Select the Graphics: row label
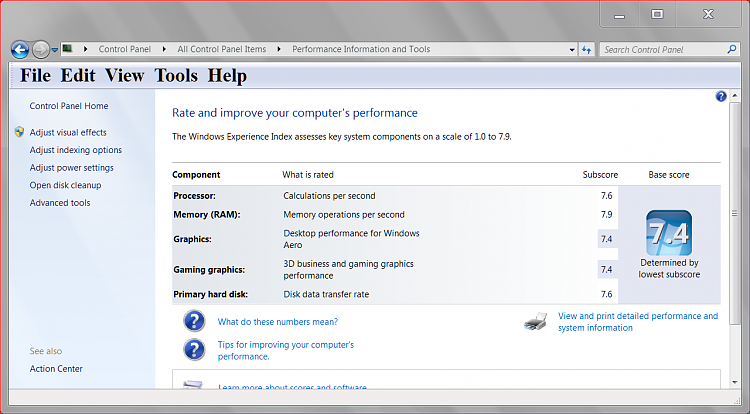The image size is (750, 414). (192, 239)
